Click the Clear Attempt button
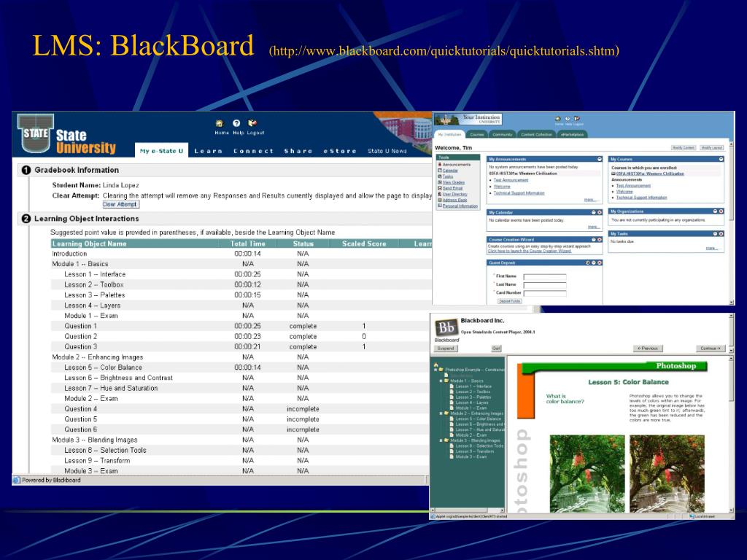This screenshot has width=747, height=560. tap(121, 204)
